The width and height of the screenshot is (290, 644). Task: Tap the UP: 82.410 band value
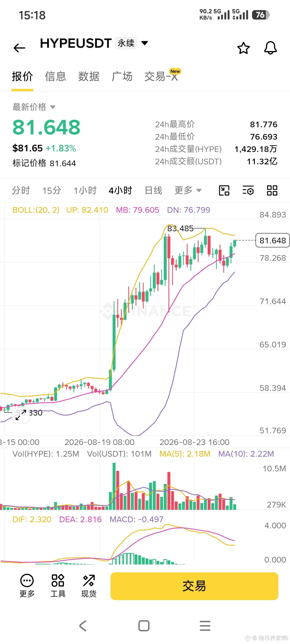click(87, 210)
